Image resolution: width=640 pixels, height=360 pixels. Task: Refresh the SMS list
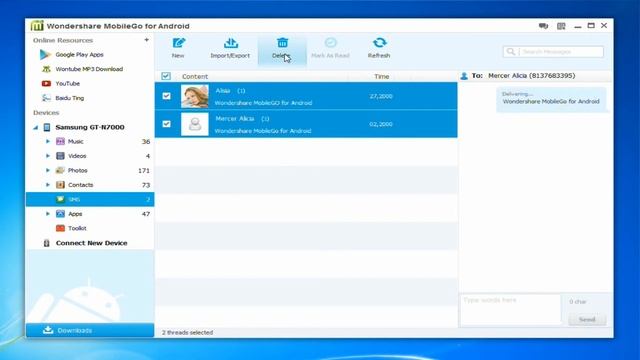(x=379, y=48)
